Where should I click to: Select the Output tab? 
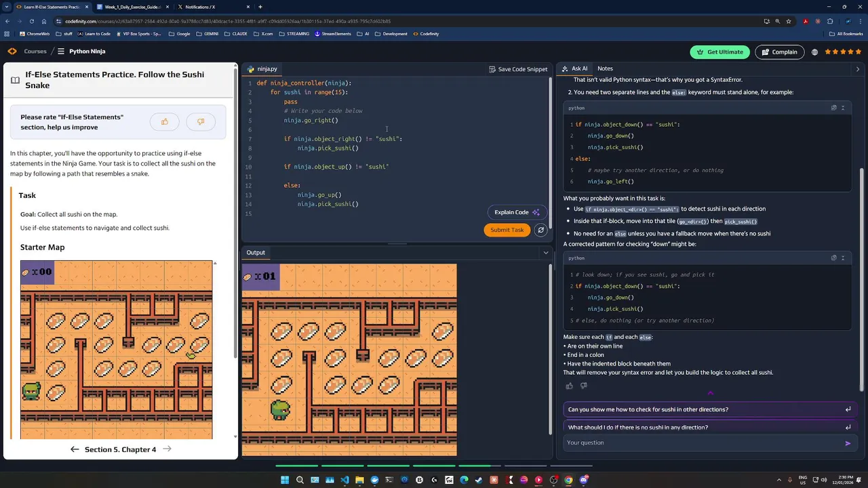point(256,253)
